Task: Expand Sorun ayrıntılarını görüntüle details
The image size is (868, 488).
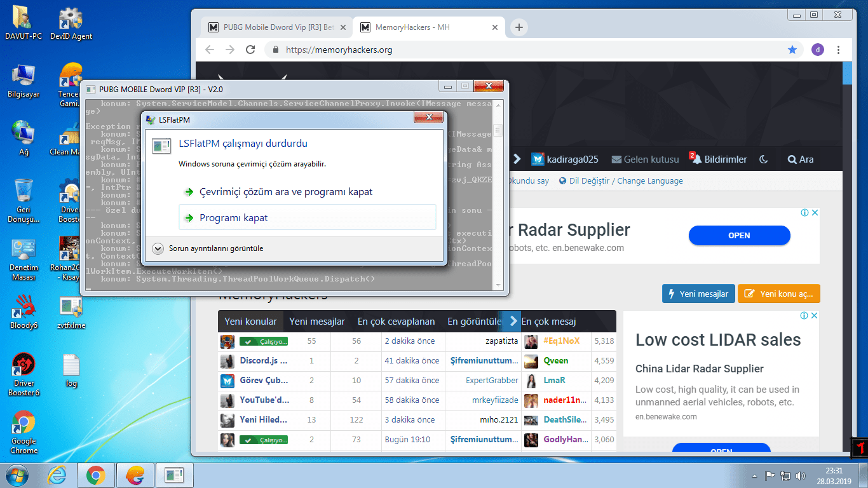Action: [x=208, y=248]
